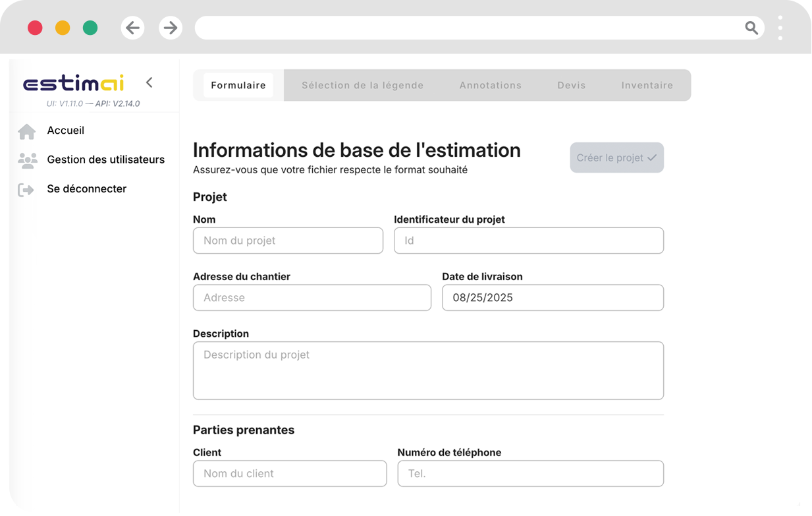
Task: Click the Numéro de téléphone Tel. field
Action: coord(531,474)
